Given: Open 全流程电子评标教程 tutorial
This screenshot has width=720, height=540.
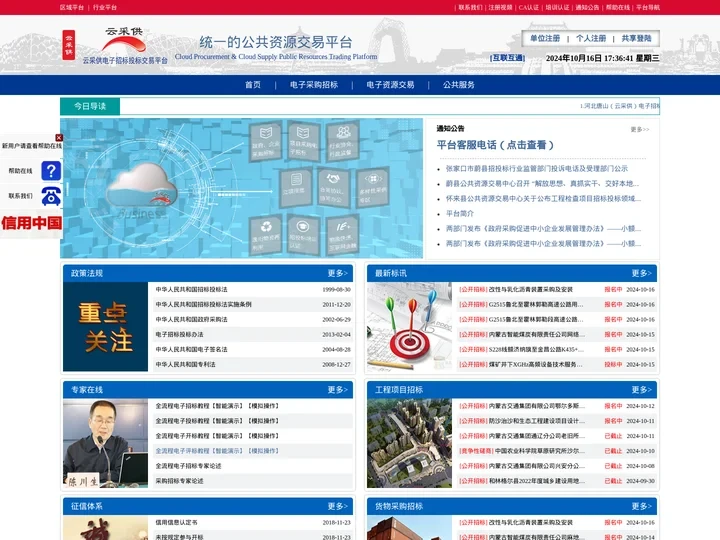Looking at the screenshot, I should pyautogui.click(x=217, y=451).
